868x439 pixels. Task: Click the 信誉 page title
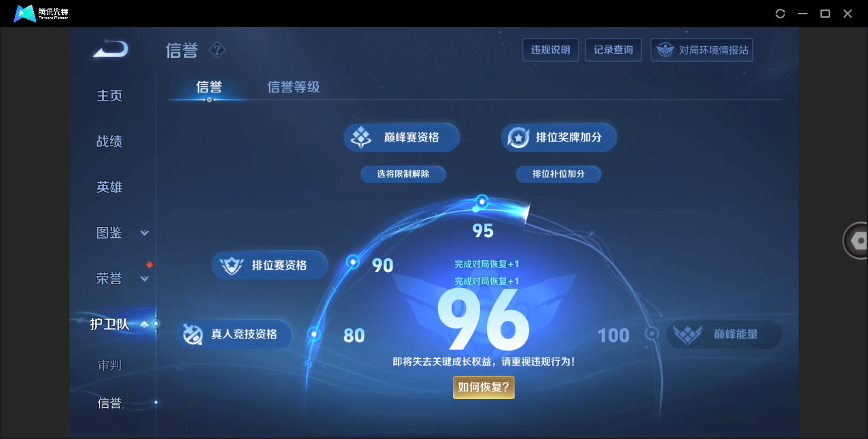pyautogui.click(x=181, y=50)
